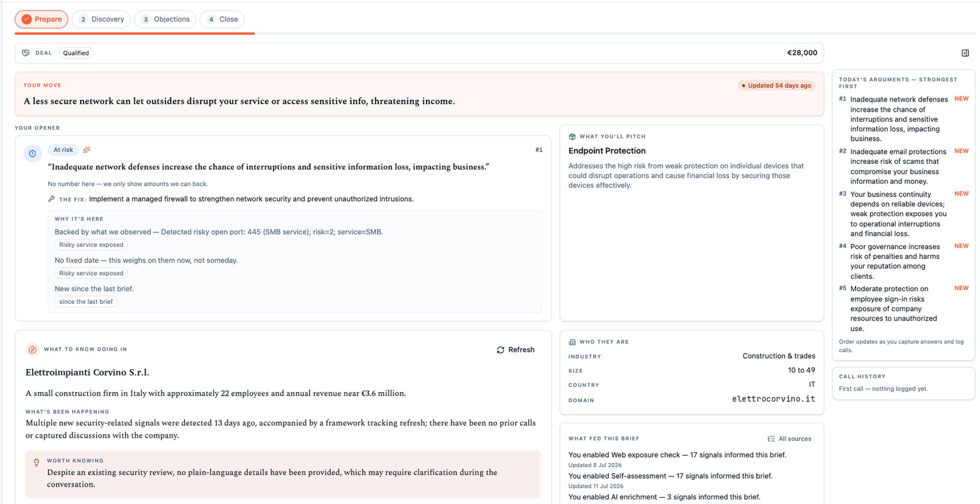This screenshot has width=980, height=504.
Task: Click Risky service exposed chip under Backed by
Action: 91,245
